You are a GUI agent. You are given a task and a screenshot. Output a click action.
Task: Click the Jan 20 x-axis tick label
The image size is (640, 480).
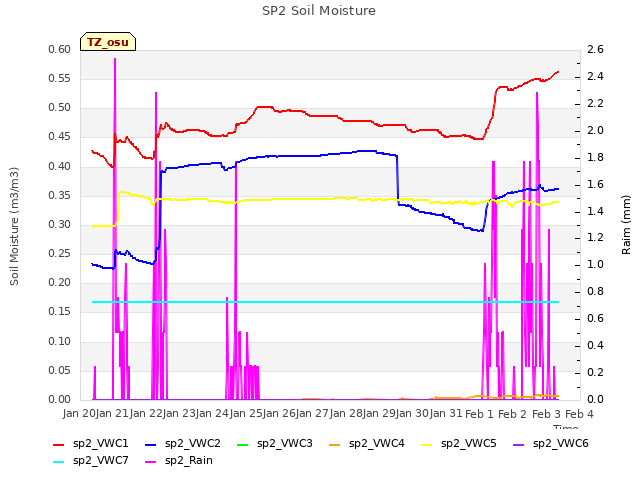pyautogui.click(x=79, y=414)
